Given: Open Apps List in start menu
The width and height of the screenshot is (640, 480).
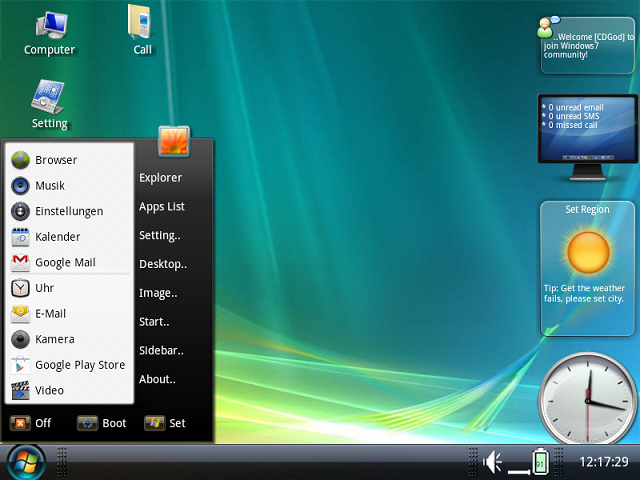Looking at the screenshot, I should [162, 207].
